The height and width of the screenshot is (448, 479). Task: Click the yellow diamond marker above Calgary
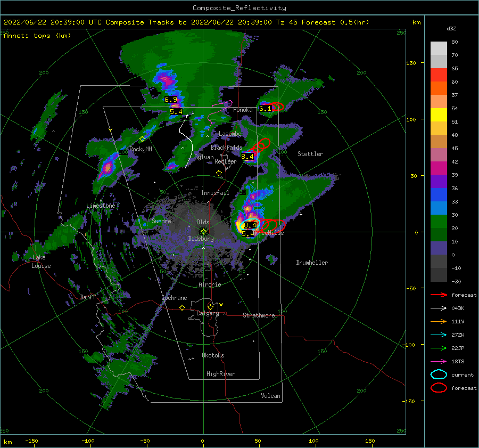210,307
